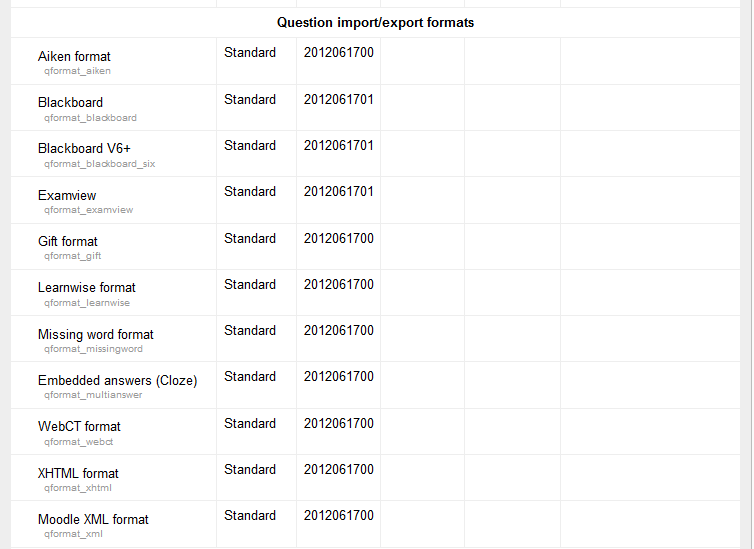Select the XHTML format plugin name
754x549 pixels.
tap(78, 474)
